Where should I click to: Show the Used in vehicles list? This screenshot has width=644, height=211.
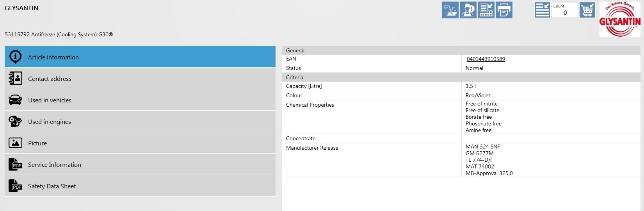140,100
